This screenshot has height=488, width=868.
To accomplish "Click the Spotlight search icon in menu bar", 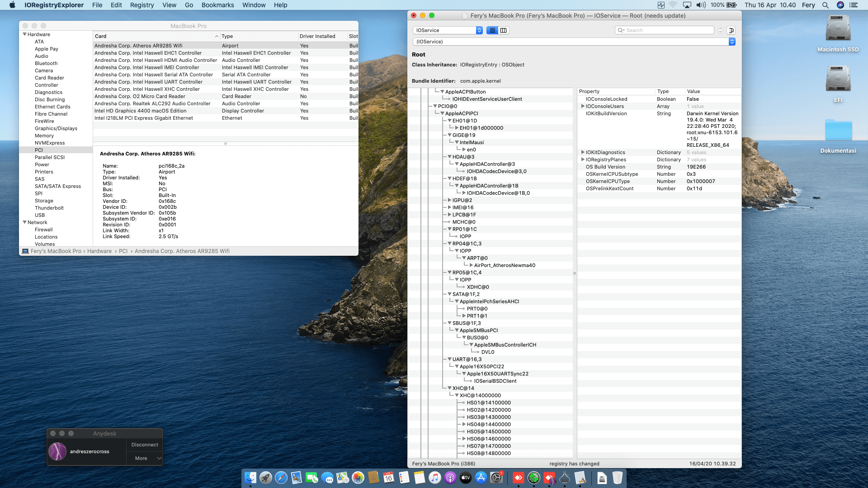I will 825,5.
